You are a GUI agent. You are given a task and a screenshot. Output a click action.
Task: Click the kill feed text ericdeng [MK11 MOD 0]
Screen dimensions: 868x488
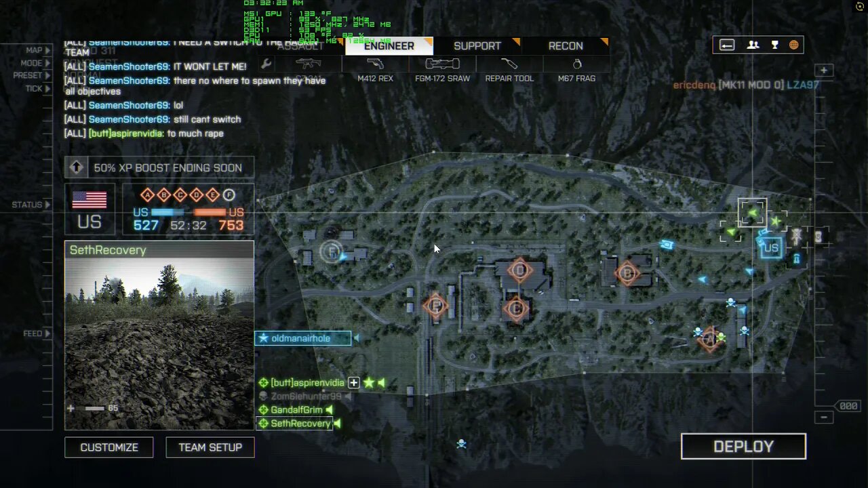tap(728, 85)
